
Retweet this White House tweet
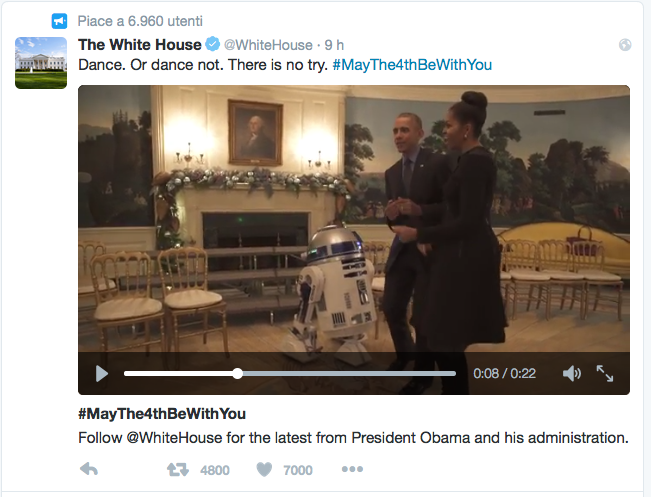176,469
